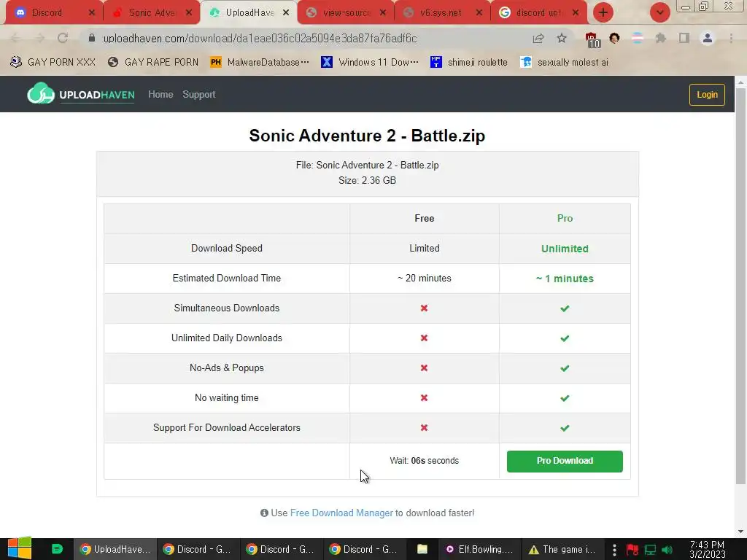
Task: Click the ~ 20 minutes cell
Action: (x=424, y=278)
